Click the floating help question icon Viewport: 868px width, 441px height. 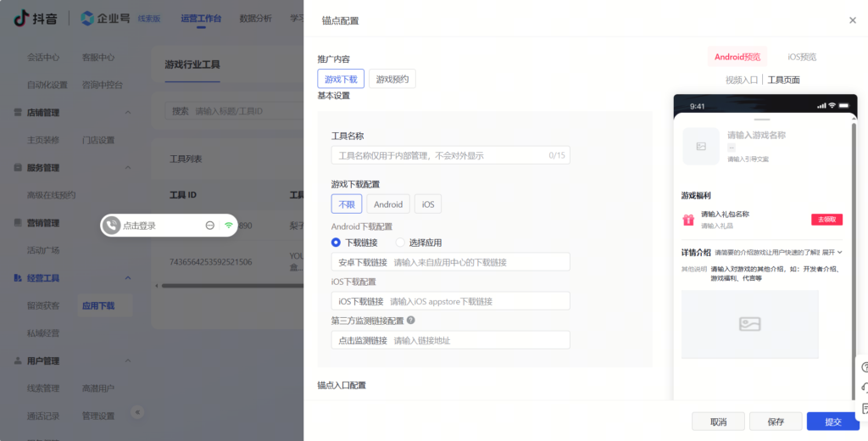pos(865,368)
